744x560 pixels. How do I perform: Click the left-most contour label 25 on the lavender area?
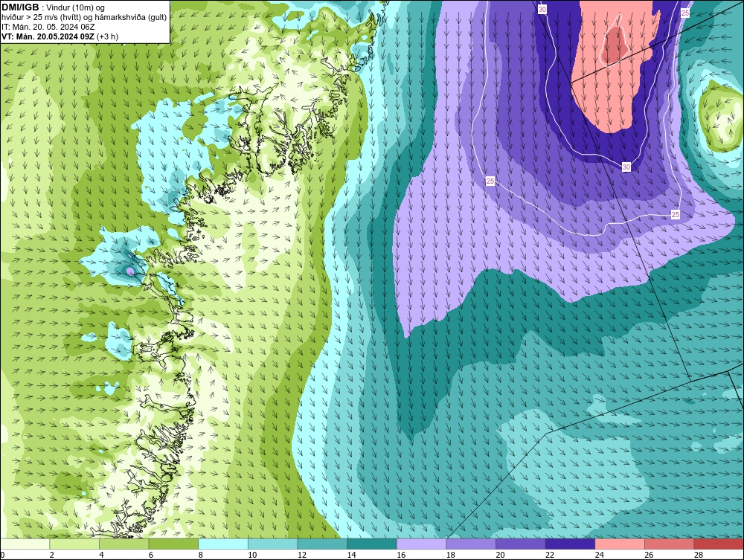coord(490,181)
